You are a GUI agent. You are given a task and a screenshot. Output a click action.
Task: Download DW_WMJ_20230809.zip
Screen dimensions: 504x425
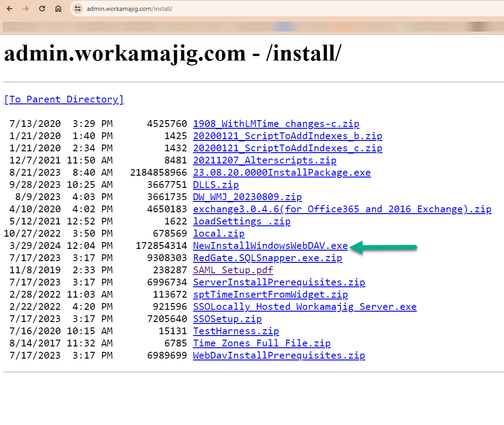[248, 197]
